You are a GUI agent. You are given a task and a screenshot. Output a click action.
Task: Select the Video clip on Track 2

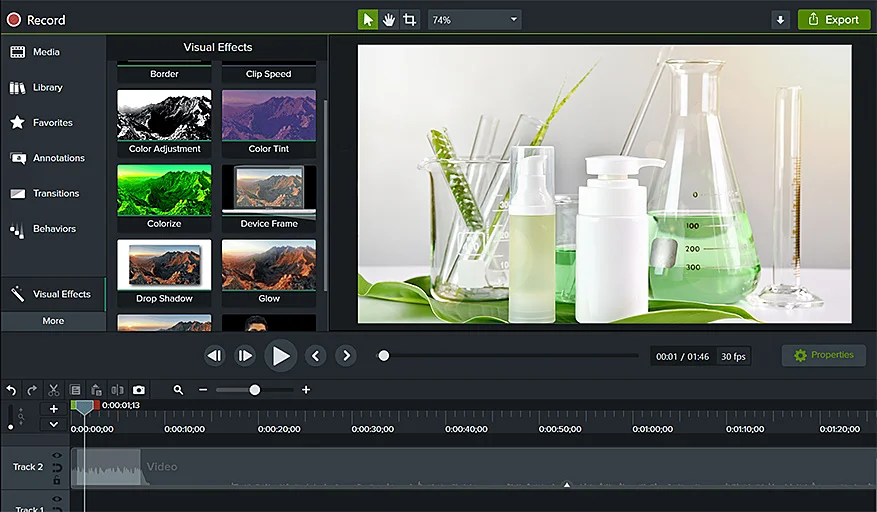click(x=473, y=468)
